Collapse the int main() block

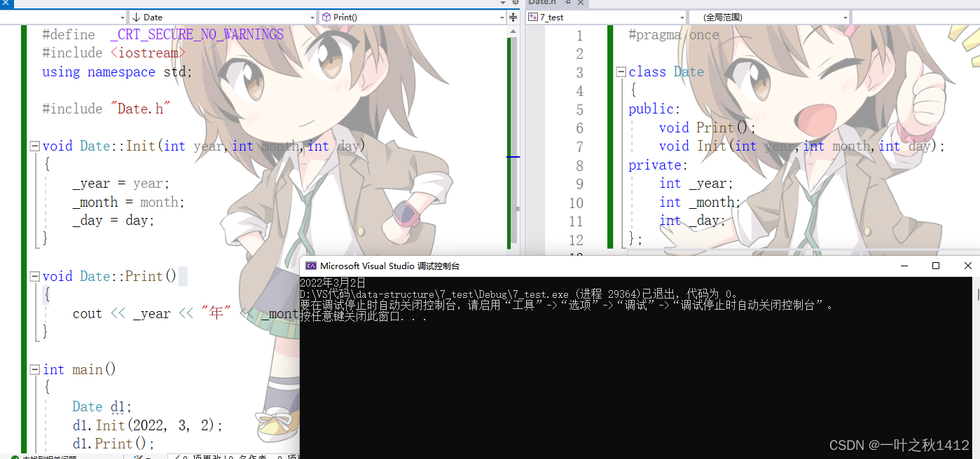(x=34, y=370)
